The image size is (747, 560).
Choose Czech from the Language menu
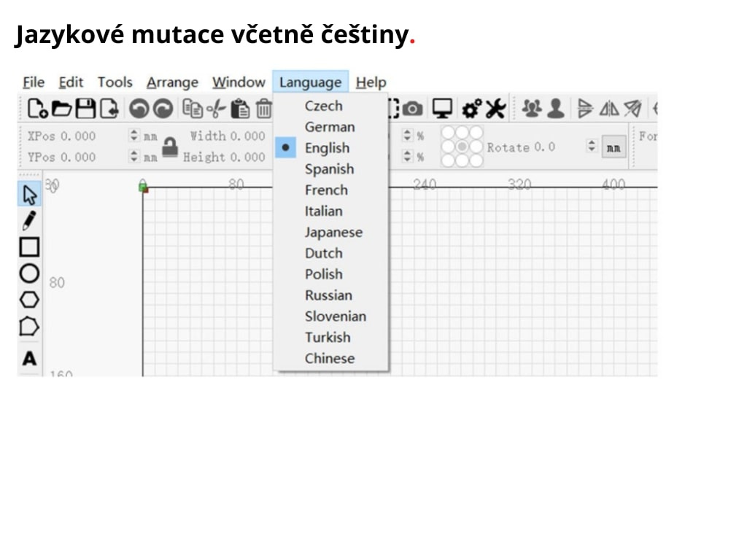click(331, 106)
